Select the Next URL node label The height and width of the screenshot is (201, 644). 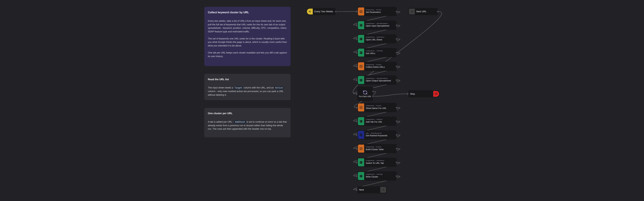[421, 11]
